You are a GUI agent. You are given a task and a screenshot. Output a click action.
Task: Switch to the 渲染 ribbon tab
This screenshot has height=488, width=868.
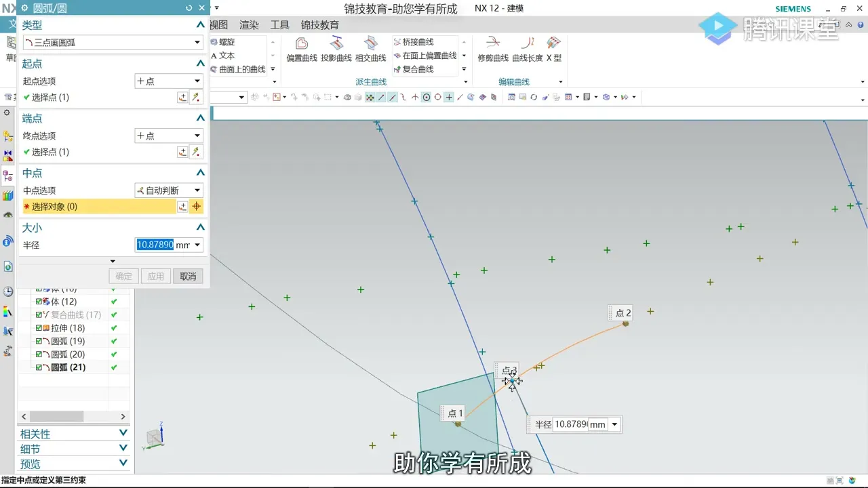tap(249, 24)
